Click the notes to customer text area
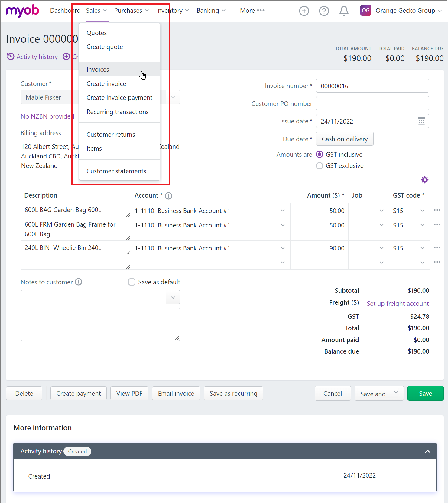 click(x=100, y=324)
